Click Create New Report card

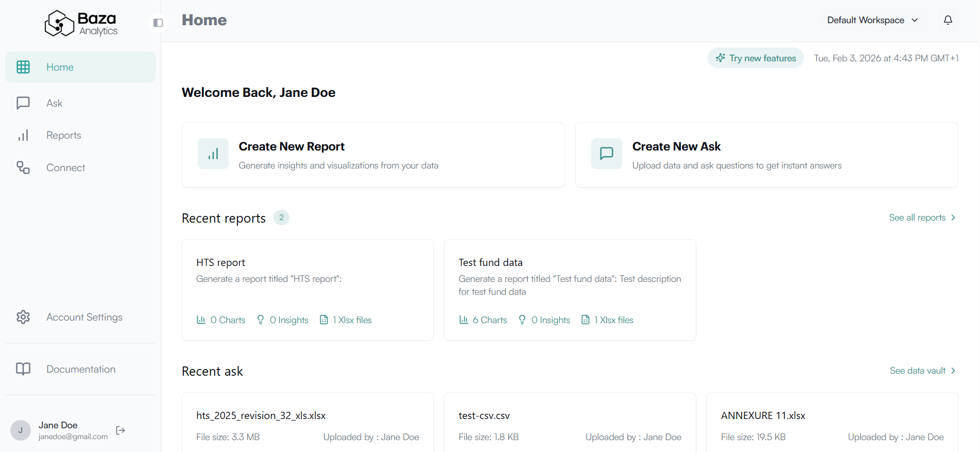coord(373,155)
